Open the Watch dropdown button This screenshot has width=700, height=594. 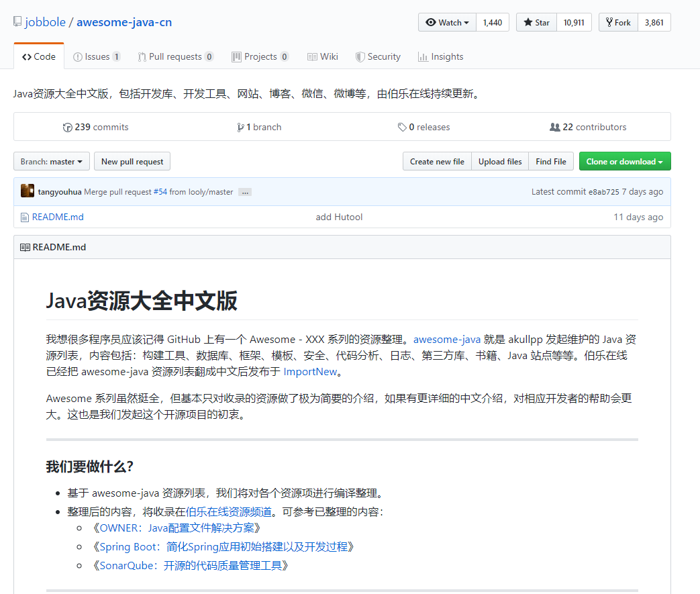point(448,22)
